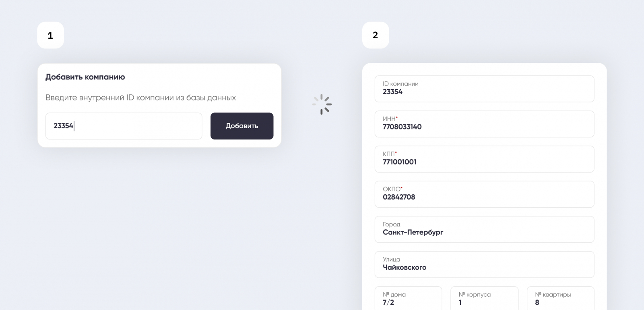
Task: Click the Добавить компанию heading
Action: 85,77
